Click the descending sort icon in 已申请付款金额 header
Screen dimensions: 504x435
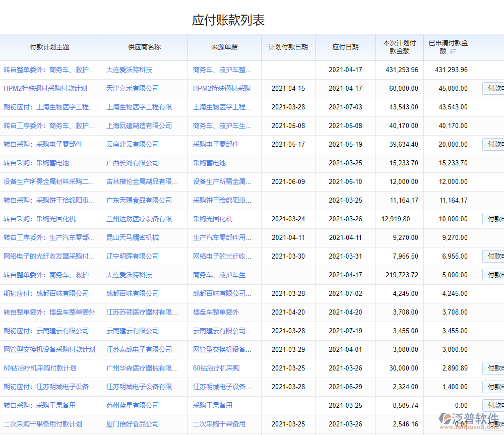coord(453,51)
